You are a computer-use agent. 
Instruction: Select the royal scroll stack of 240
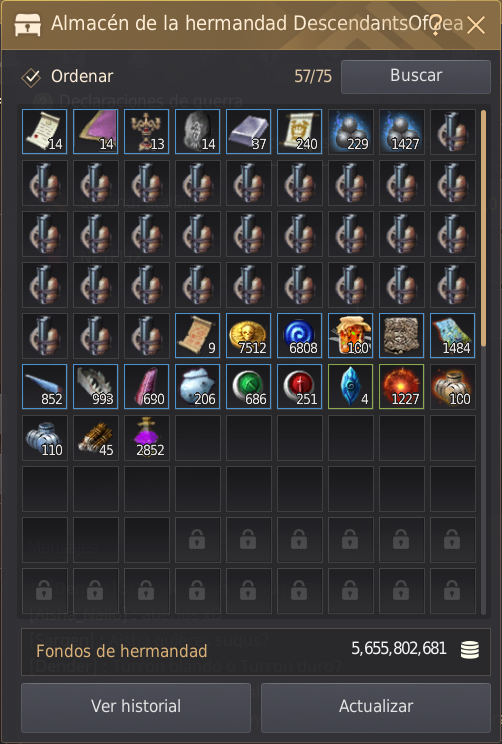299,131
